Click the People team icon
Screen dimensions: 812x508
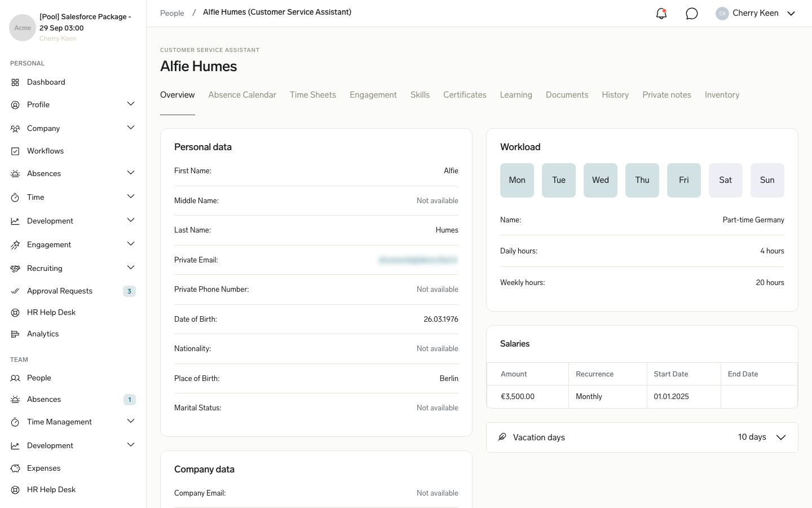pos(15,378)
